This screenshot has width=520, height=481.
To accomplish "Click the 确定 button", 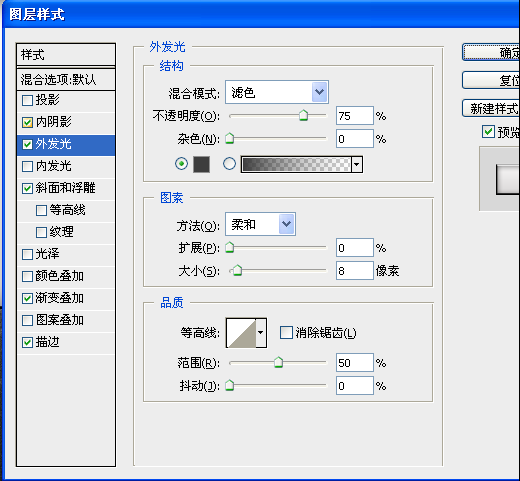I will click(x=491, y=52).
